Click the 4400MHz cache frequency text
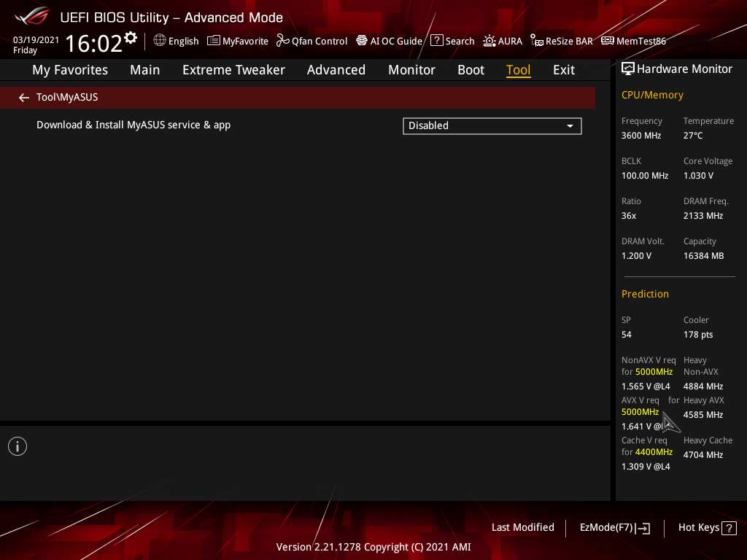The image size is (747, 560). [x=654, y=452]
